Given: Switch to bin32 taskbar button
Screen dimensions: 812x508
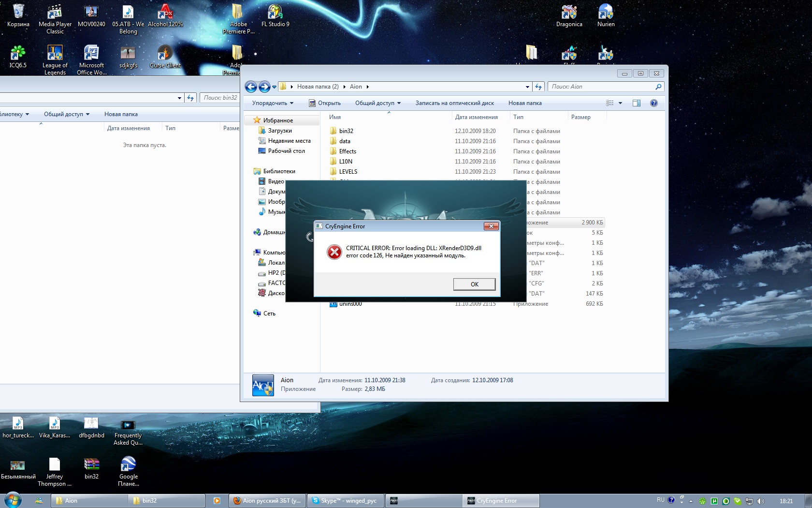Looking at the screenshot, I should [x=167, y=501].
